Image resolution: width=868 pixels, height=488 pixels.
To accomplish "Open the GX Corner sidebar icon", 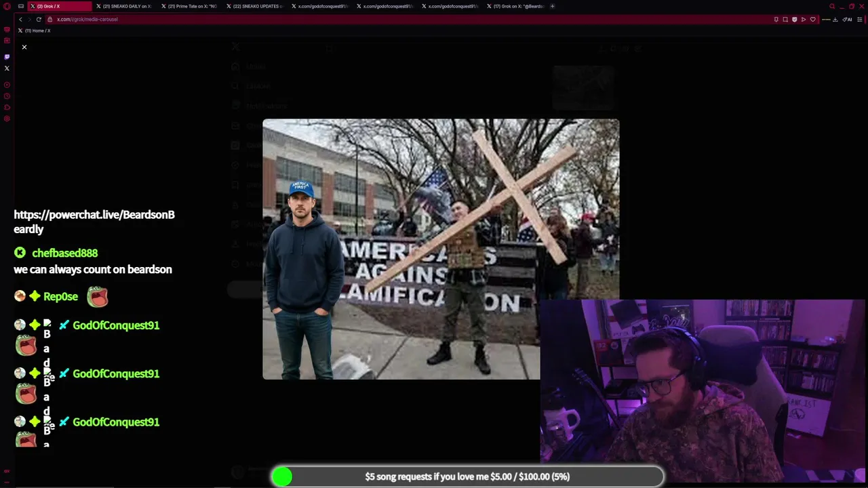I will (x=7, y=29).
